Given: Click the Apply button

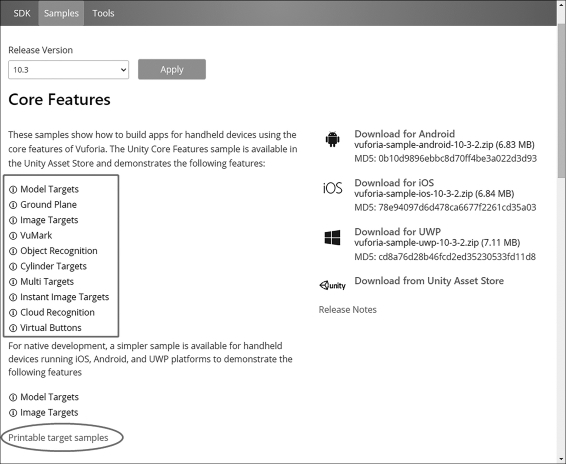Looking at the screenshot, I should pos(172,69).
